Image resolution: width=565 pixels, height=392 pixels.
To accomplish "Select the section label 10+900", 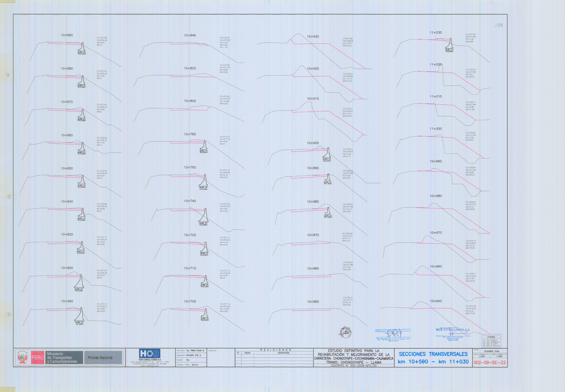I will tap(313, 143).
